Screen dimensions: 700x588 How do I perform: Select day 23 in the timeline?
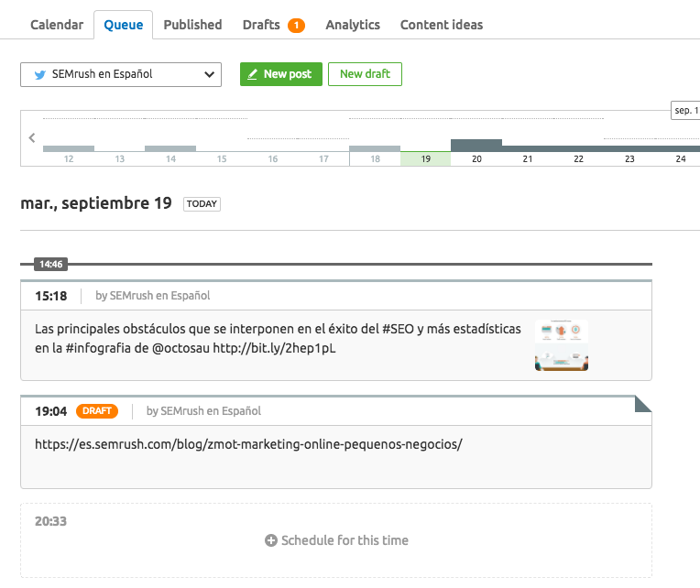point(629,158)
